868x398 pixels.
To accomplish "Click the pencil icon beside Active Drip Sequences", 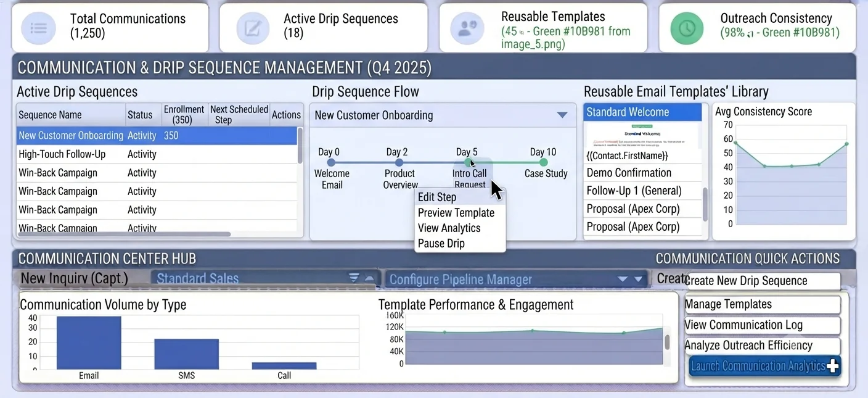I will [x=253, y=28].
